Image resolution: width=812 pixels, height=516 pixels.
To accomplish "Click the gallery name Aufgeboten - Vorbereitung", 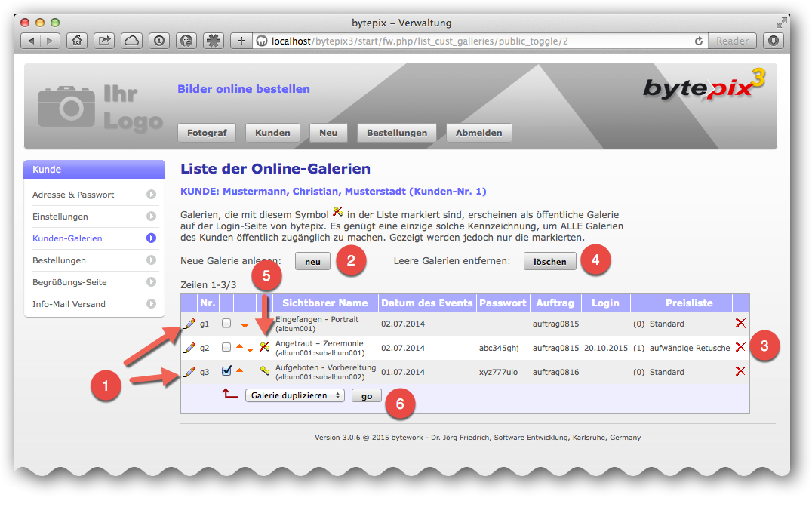I will click(326, 367).
